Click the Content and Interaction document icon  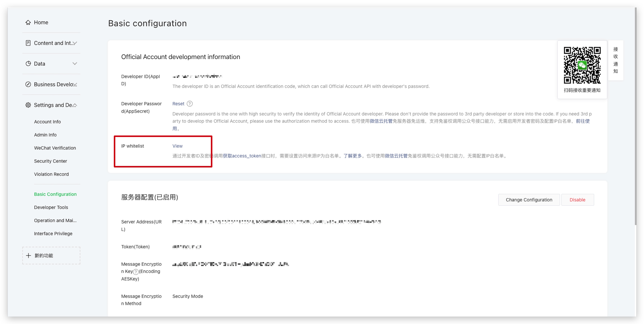point(28,43)
